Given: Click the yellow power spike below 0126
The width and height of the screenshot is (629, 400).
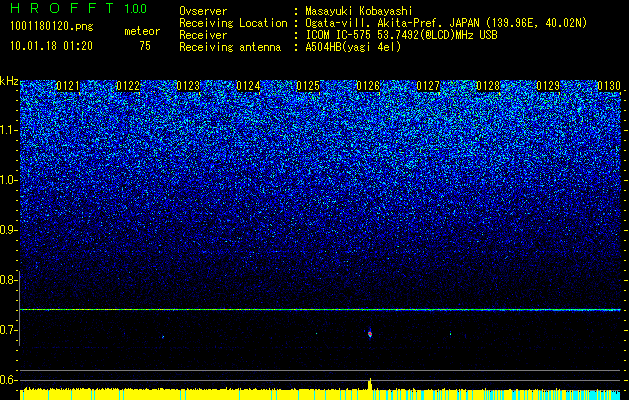Looking at the screenshot, I should pos(370,384).
